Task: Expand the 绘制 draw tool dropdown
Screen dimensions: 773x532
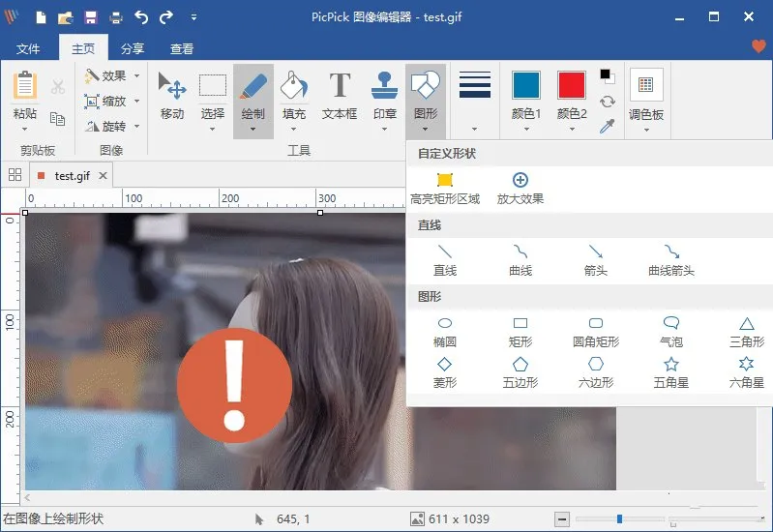Action: (x=253, y=129)
